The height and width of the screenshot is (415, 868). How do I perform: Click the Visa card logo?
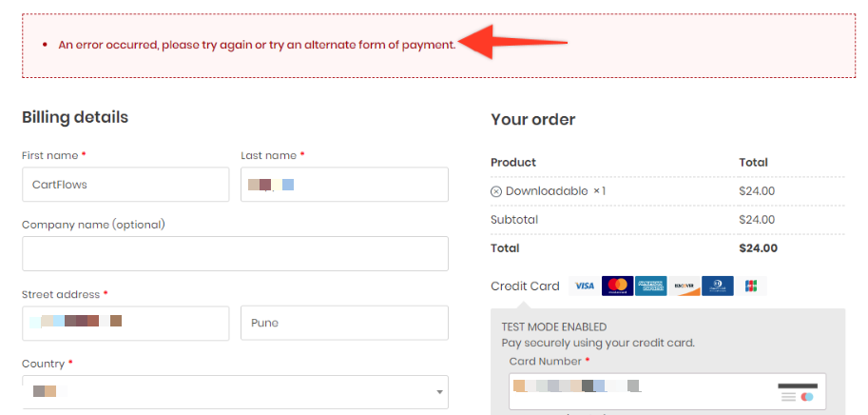[x=584, y=286]
